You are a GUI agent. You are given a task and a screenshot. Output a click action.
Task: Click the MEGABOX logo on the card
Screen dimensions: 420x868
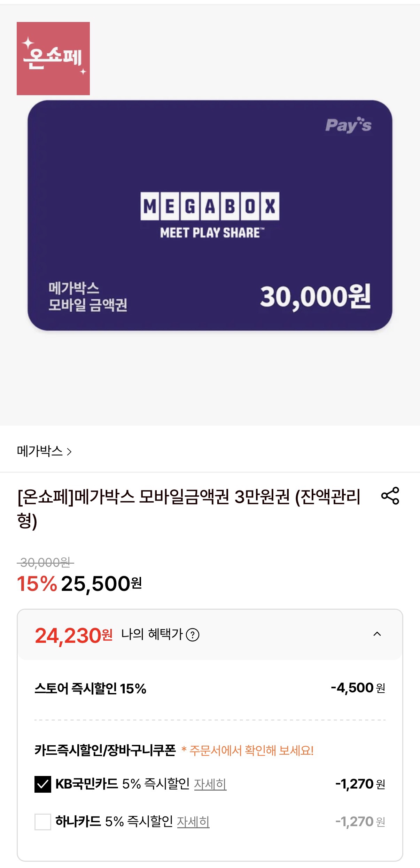[210, 206]
